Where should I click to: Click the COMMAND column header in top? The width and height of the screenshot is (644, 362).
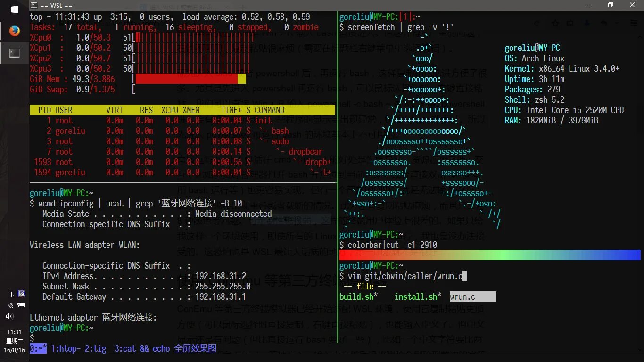pos(269,110)
